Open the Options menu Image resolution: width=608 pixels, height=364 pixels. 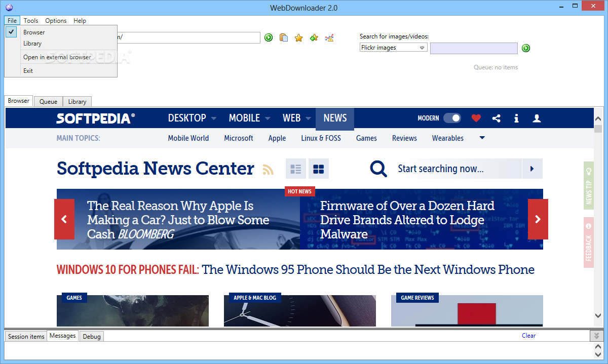56,21
